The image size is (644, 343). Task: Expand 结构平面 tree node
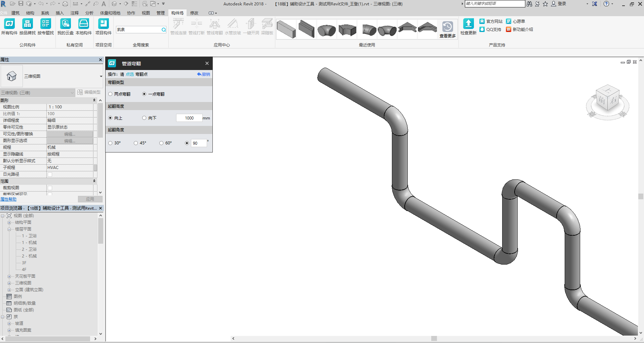[x=9, y=222]
